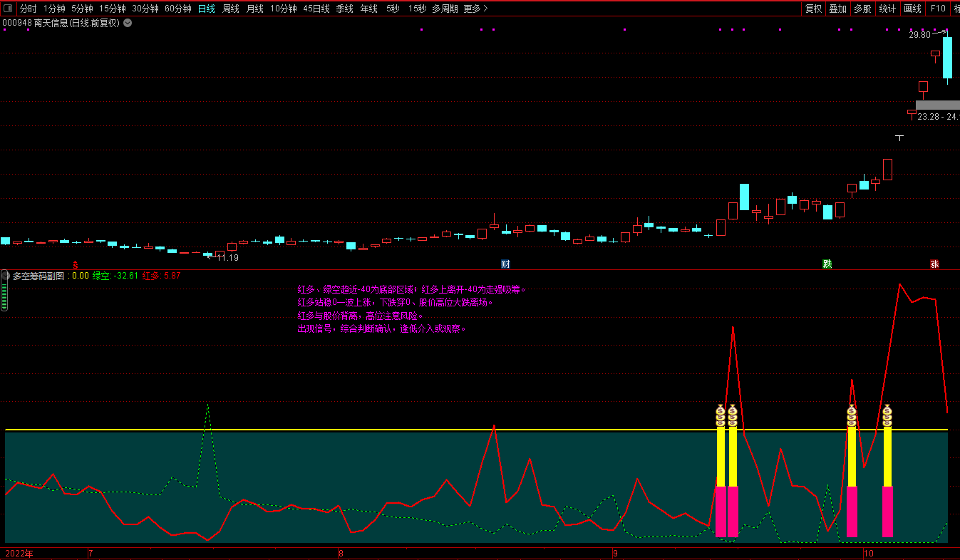The height and width of the screenshot is (560, 960).
Task: Click the third money bag signal icon
Action: [x=852, y=416]
